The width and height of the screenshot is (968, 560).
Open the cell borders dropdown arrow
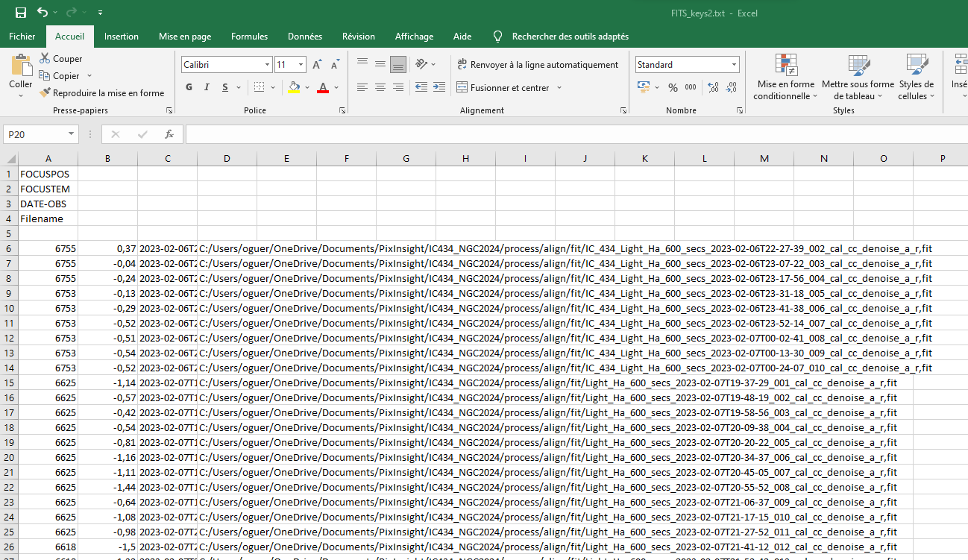[273, 87]
